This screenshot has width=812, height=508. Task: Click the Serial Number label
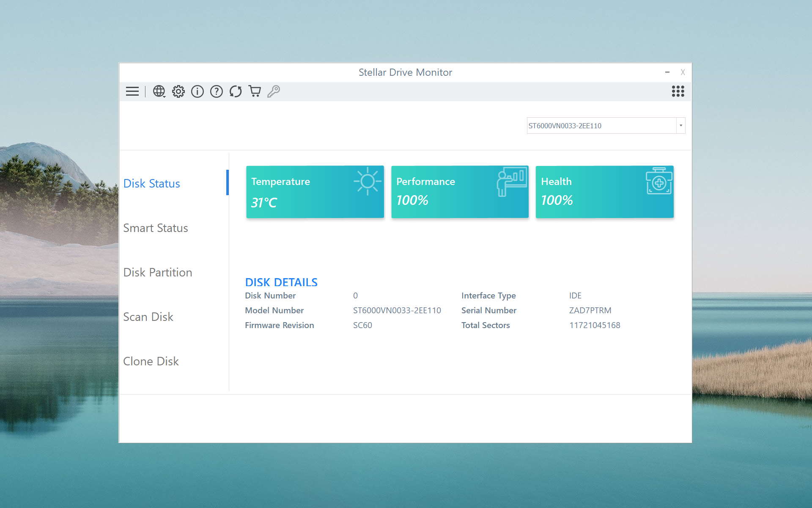pyautogui.click(x=489, y=310)
